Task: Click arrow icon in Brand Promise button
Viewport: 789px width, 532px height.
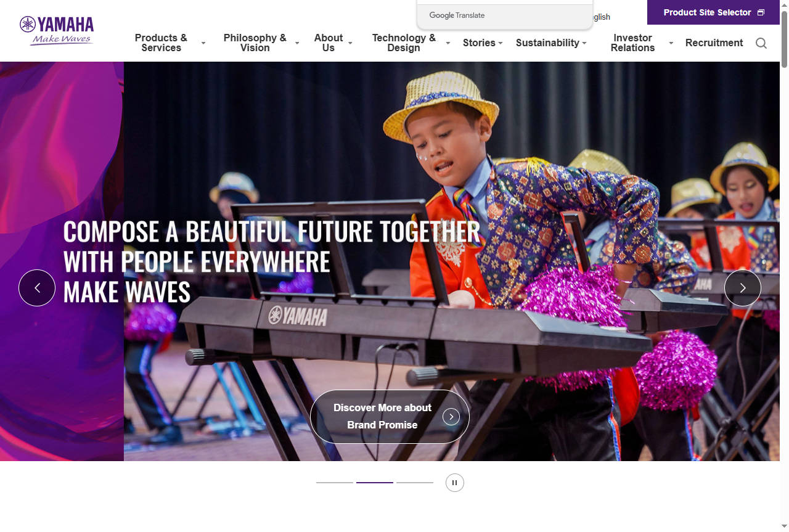Action: [x=451, y=417]
